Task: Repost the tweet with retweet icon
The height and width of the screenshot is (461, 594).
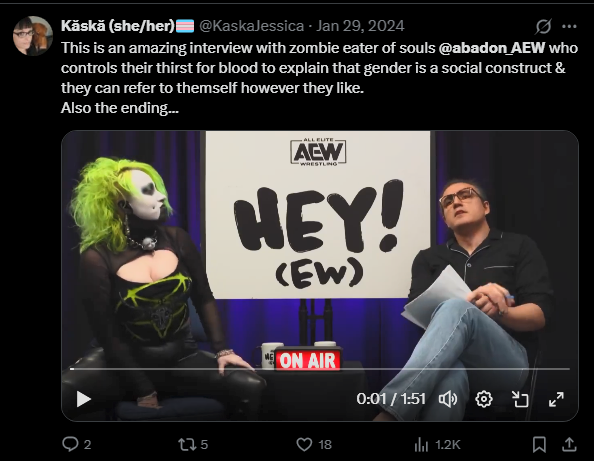Action: tap(193, 444)
